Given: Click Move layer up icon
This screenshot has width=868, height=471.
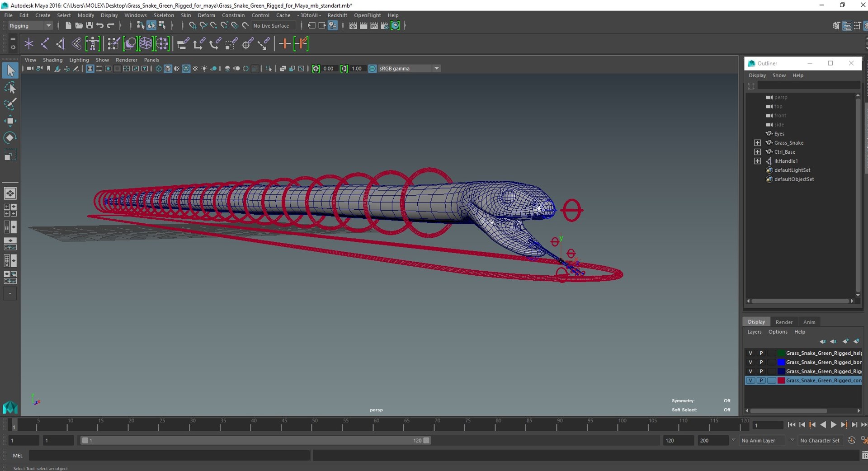Looking at the screenshot, I should 823,341.
